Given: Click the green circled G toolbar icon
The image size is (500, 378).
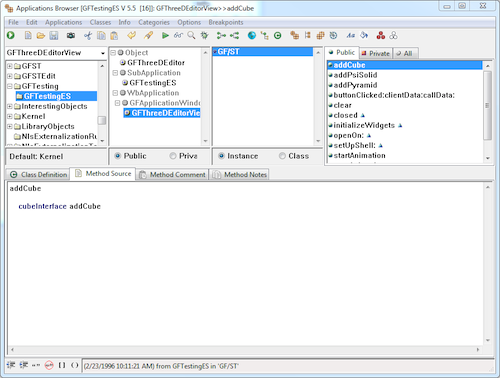Looking at the screenshot, I should [x=278, y=35].
